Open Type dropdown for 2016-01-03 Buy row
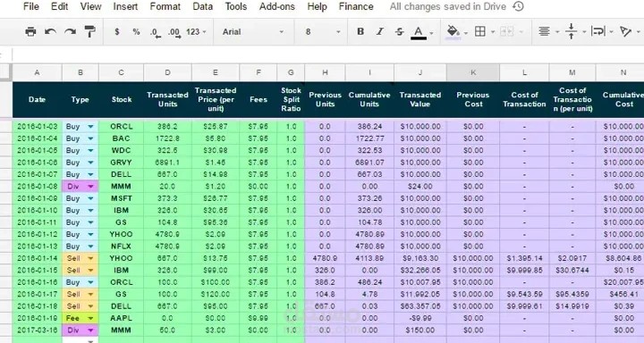The image size is (644, 343). click(90, 127)
